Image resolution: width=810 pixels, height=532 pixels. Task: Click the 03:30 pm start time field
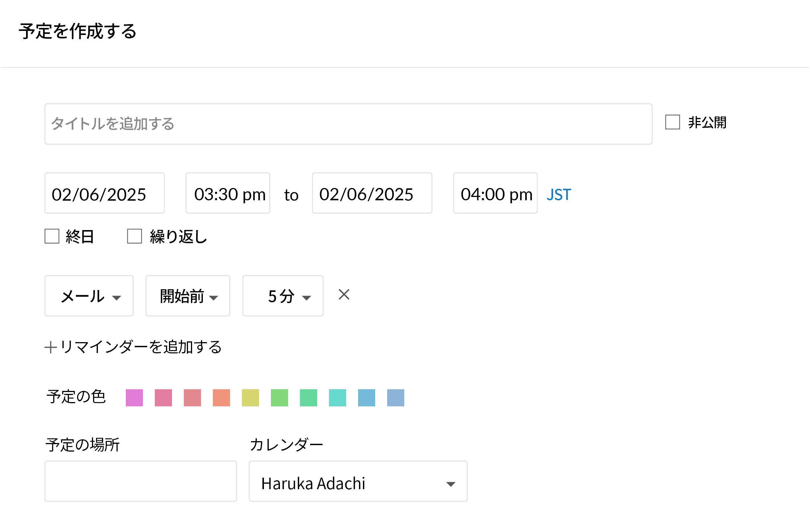pyautogui.click(x=228, y=193)
